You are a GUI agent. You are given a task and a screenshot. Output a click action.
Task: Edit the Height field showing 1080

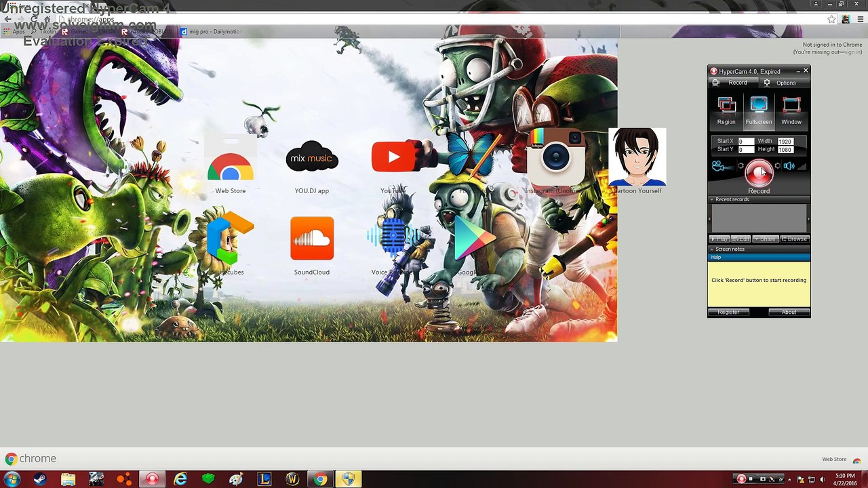point(785,150)
